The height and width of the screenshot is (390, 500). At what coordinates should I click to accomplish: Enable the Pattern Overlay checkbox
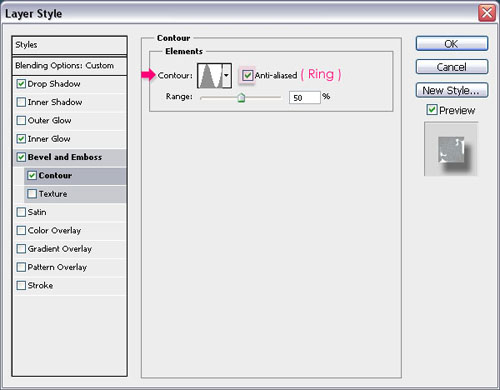(x=21, y=267)
